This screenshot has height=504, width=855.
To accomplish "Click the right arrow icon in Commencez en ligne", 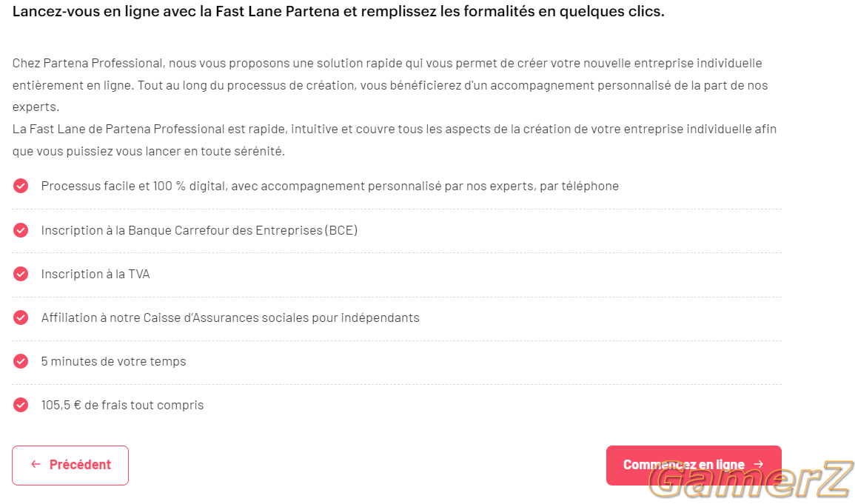I will click(759, 464).
